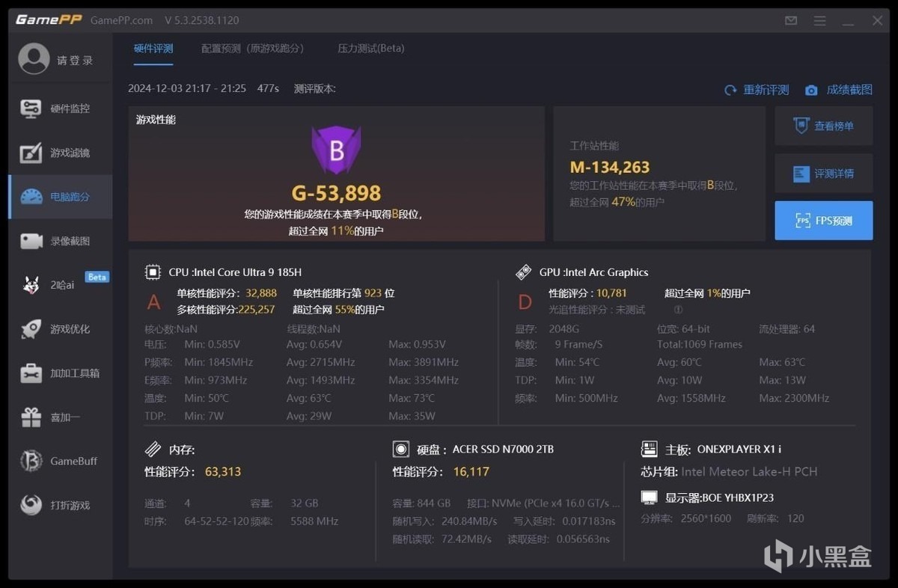898x588 pixels.
Task: Click the memory 内存 icon
Action: pyautogui.click(x=153, y=450)
